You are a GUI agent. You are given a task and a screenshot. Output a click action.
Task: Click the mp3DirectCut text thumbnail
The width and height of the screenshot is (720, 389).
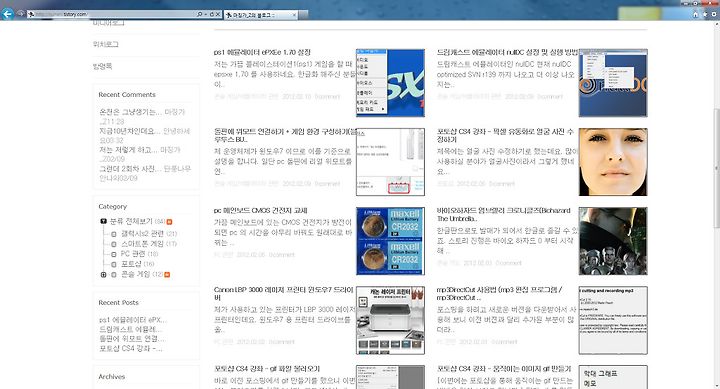613,320
